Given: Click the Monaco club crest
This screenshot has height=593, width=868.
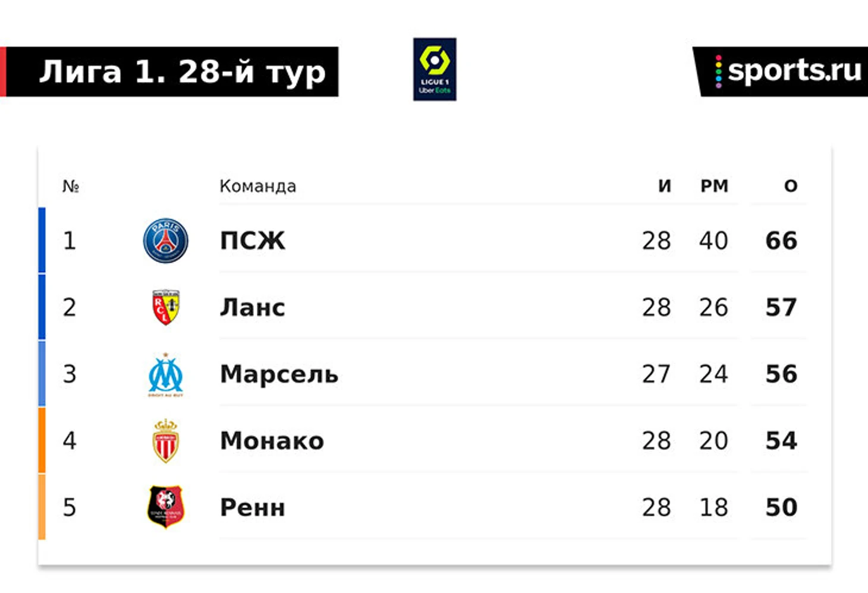Looking at the screenshot, I should 166,441.
